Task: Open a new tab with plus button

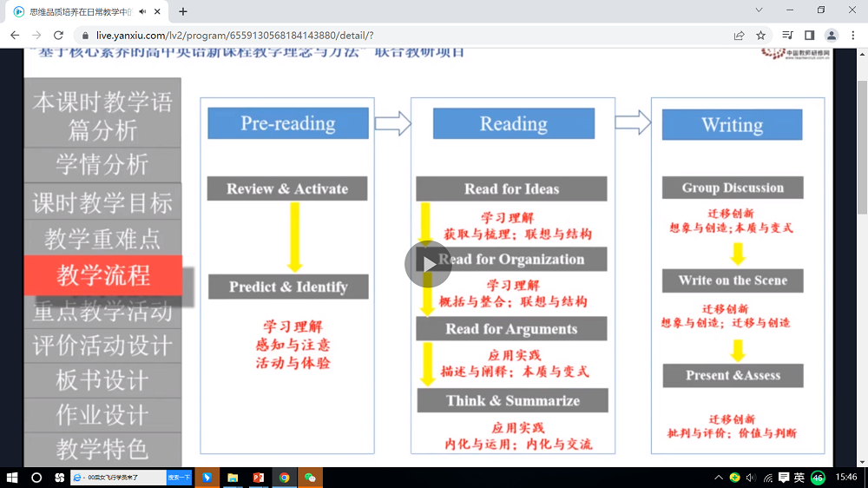Action: [183, 11]
